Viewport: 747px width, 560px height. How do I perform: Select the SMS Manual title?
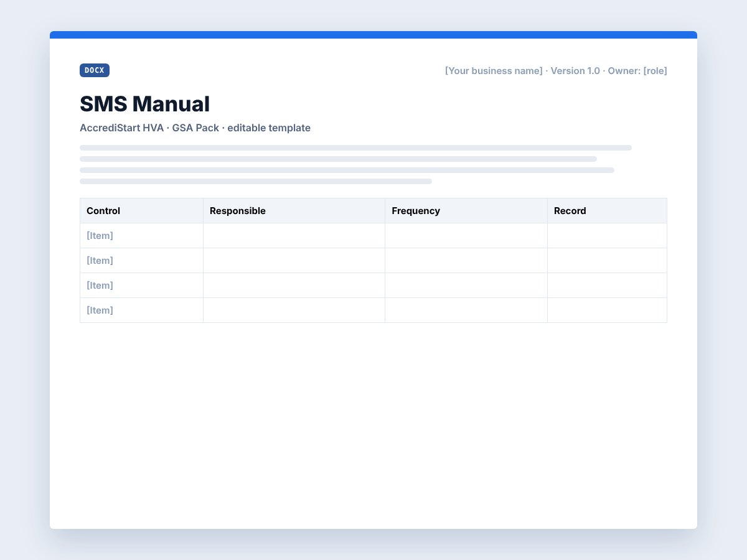(x=144, y=104)
